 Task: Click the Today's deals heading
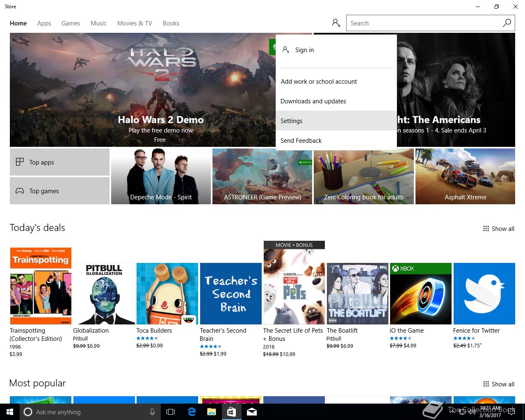tap(37, 228)
